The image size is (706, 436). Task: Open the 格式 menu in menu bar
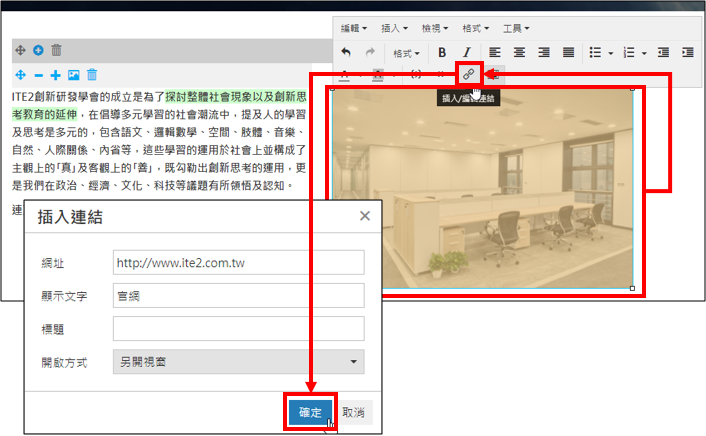tap(475, 28)
